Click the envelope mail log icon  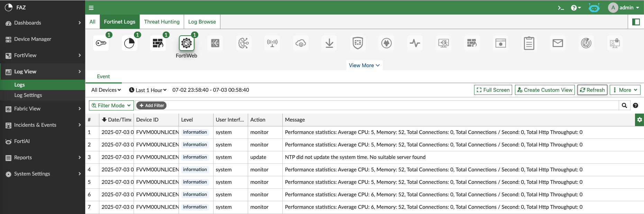coord(557,43)
